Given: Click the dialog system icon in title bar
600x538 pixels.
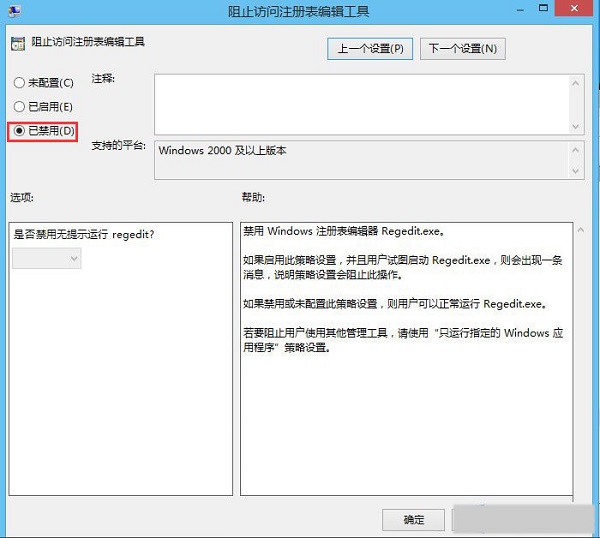Looking at the screenshot, I should pos(15,10).
